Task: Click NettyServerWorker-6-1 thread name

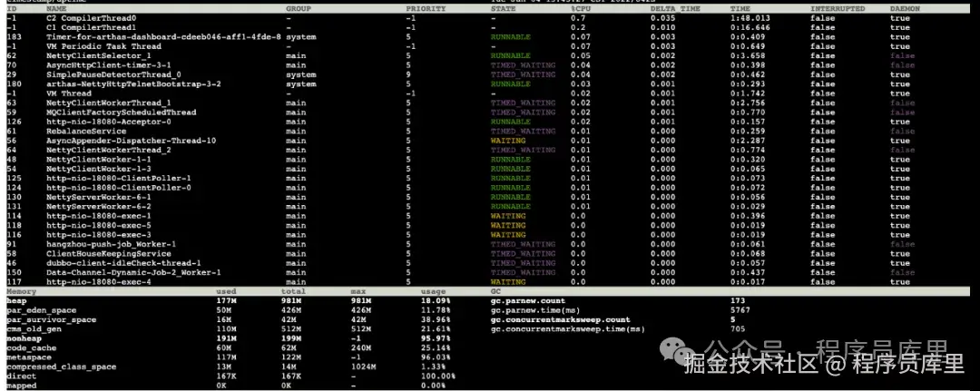Action: click(x=99, y=197)
